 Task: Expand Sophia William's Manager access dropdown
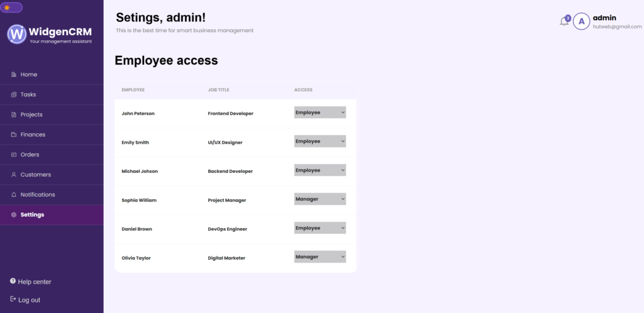click(x=320, y=199)
